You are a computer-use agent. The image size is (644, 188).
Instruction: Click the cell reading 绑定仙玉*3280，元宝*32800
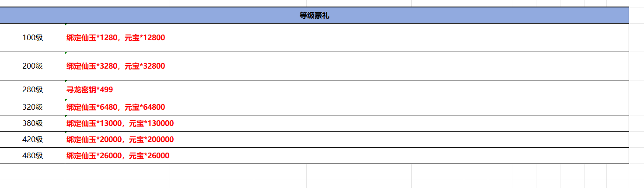(115, 66)
